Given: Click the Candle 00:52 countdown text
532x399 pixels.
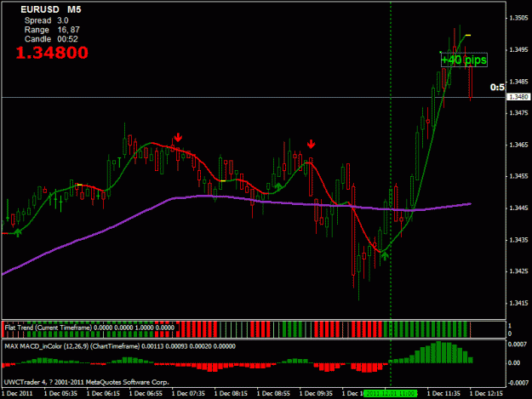Looking at the screenshot, I should [x=51, y=39].
